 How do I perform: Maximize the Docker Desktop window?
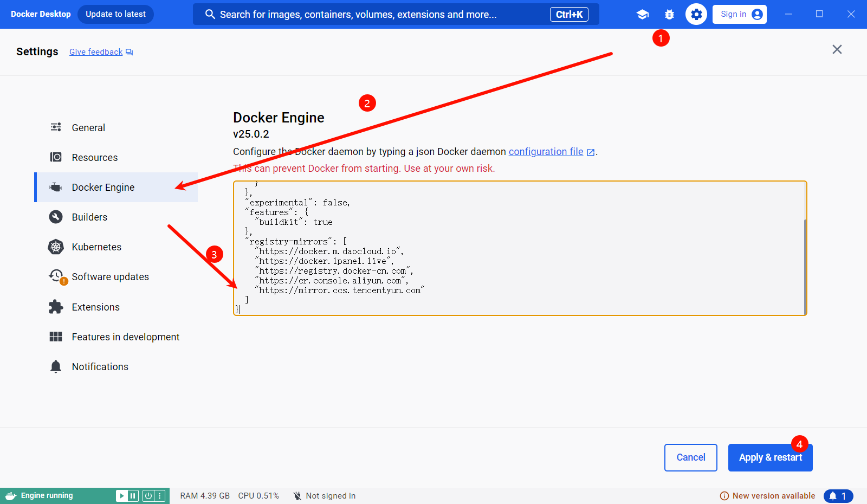coord(819,14)
